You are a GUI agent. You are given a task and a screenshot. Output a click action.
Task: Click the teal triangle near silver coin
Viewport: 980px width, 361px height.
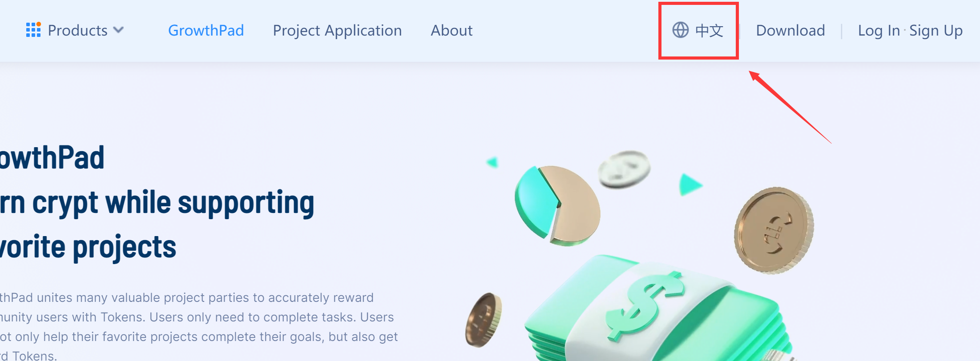point(690,185)
